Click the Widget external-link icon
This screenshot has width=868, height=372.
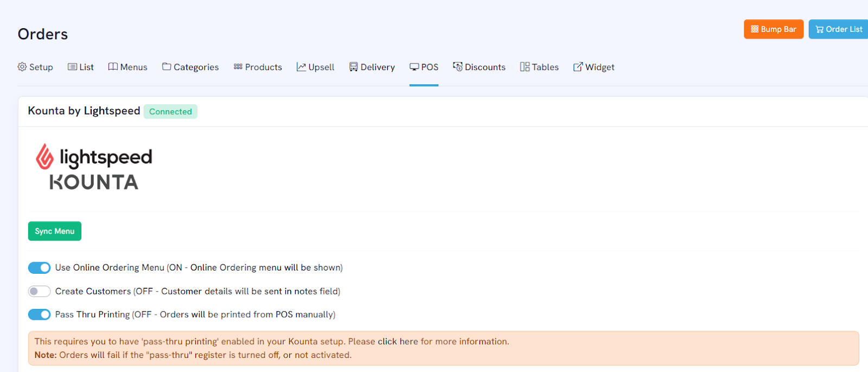pyautogui.click(x=578, y=67)
